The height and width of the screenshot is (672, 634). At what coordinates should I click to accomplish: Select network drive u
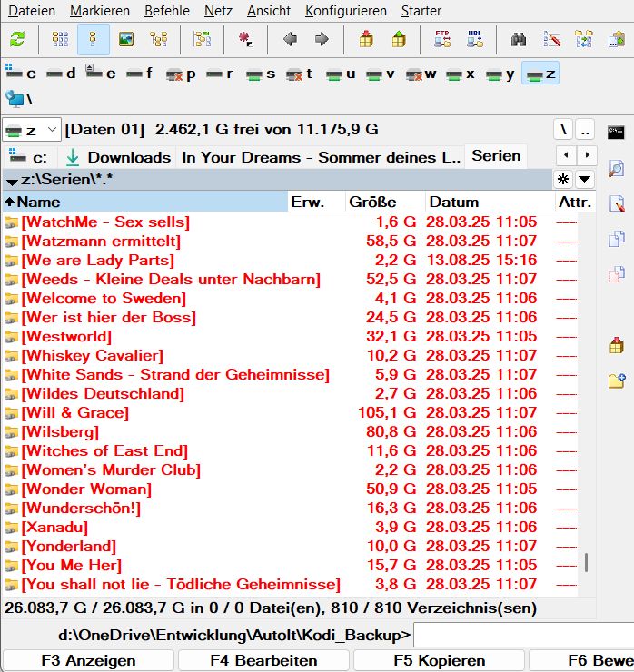(341, 74)
